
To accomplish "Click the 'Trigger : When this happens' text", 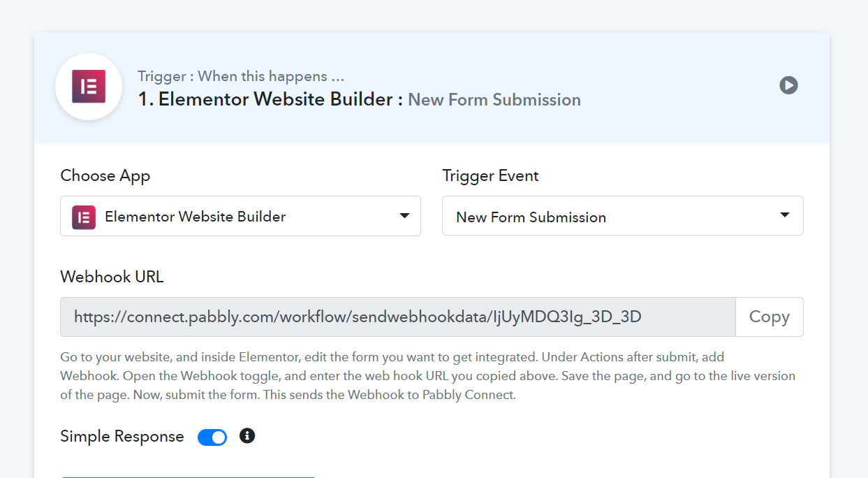I will click(x=241, y=76).
